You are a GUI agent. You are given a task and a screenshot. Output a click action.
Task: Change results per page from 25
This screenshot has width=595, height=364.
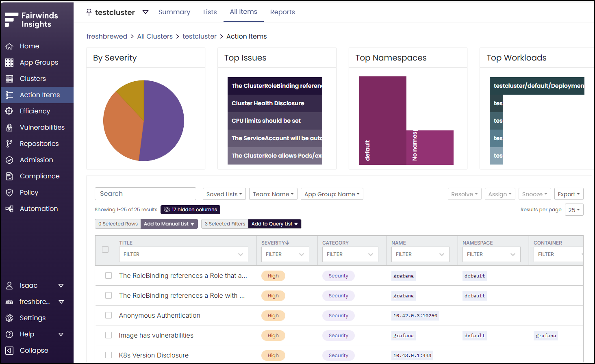[x=574, y=210]
